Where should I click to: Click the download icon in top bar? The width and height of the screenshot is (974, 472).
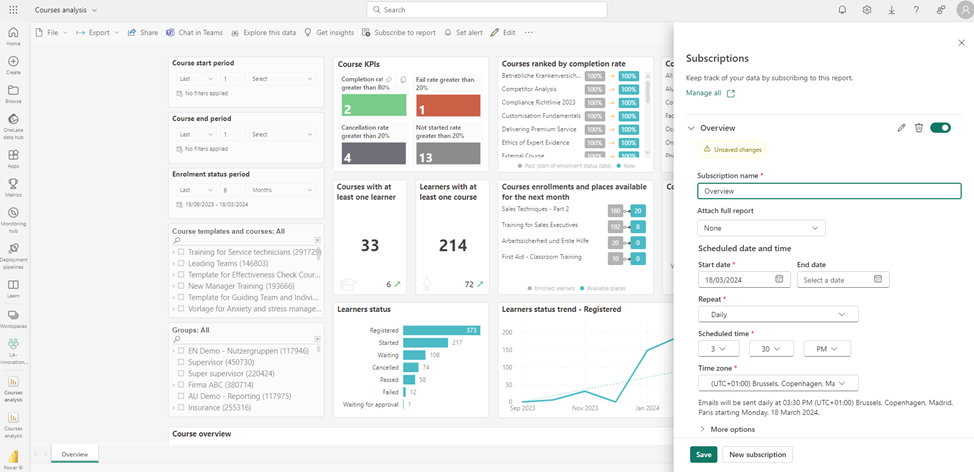click(x=891, y=10)
